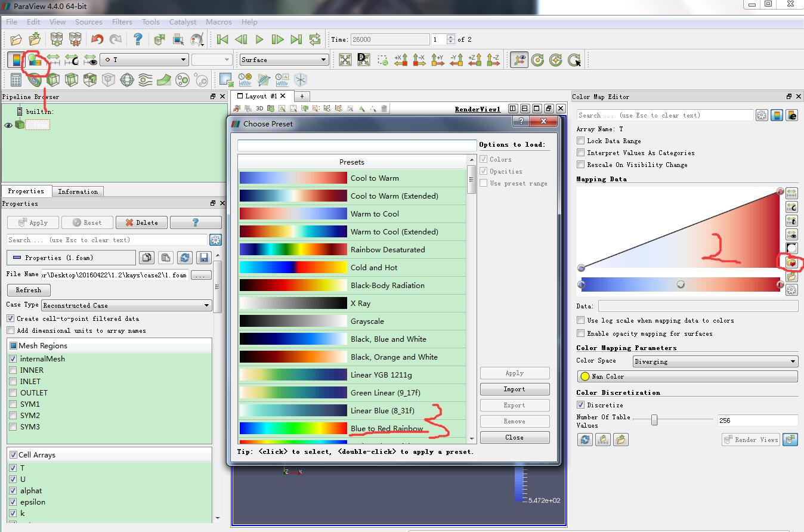The width and height of the screenshot is (804, 532).
Task: Open the Sources menu
Action: tap(89, 22)
